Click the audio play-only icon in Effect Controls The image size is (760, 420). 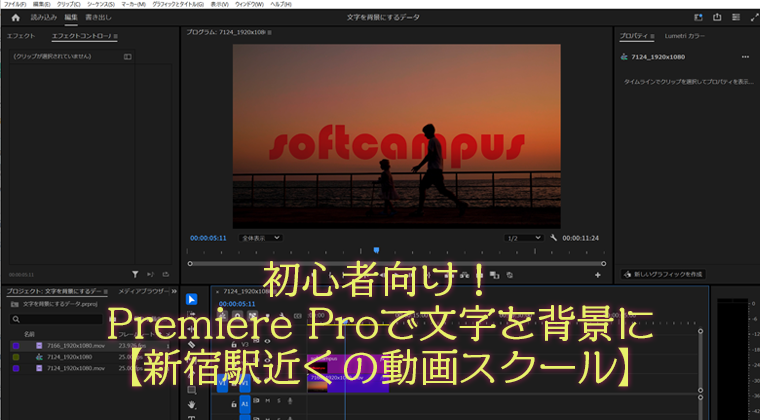pos(150,274)
